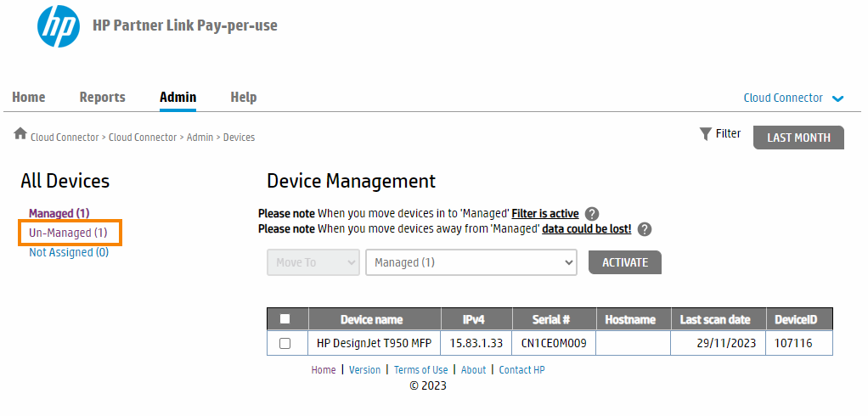868x416 pixels.
Task: Open help icon next to data could be lost
Action: pos(645,229)
